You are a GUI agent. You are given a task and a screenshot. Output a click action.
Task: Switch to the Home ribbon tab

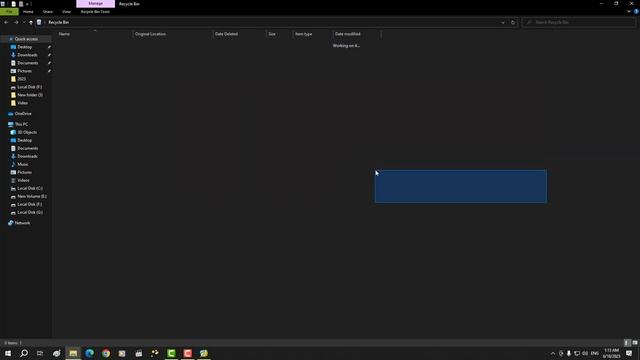28,12
